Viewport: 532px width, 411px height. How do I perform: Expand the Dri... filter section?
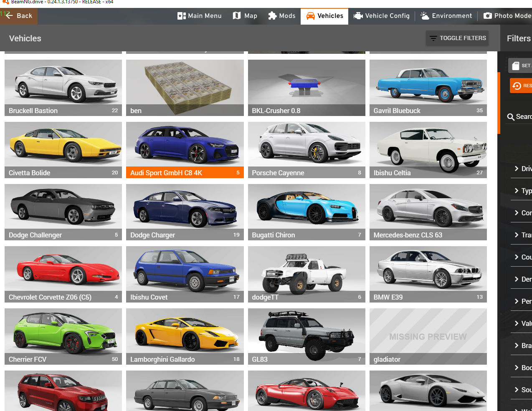click(521, 169)
